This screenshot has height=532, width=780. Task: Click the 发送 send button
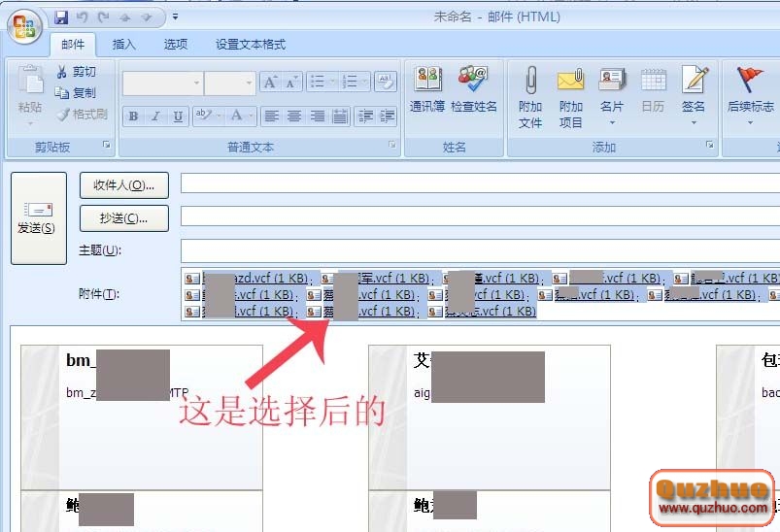pos(38,218)
